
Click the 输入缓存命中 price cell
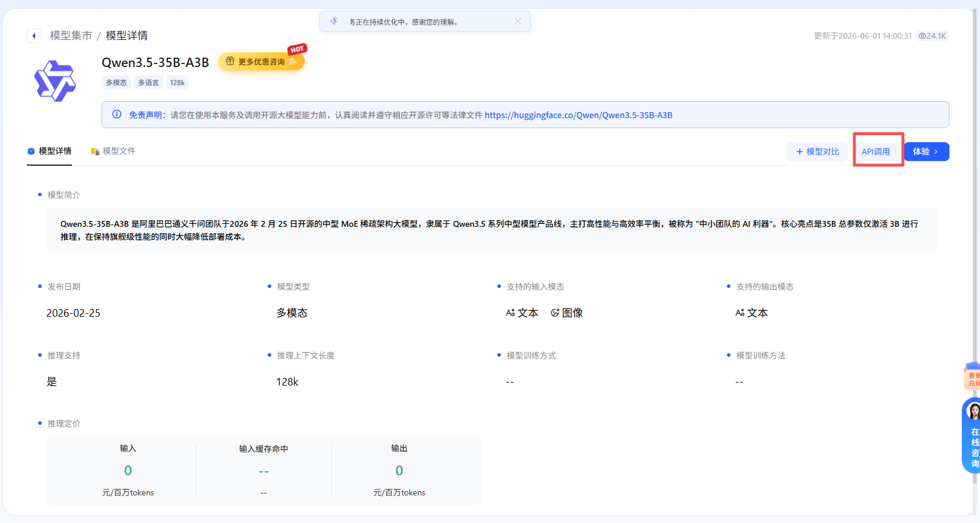click(x=264, y=471)
